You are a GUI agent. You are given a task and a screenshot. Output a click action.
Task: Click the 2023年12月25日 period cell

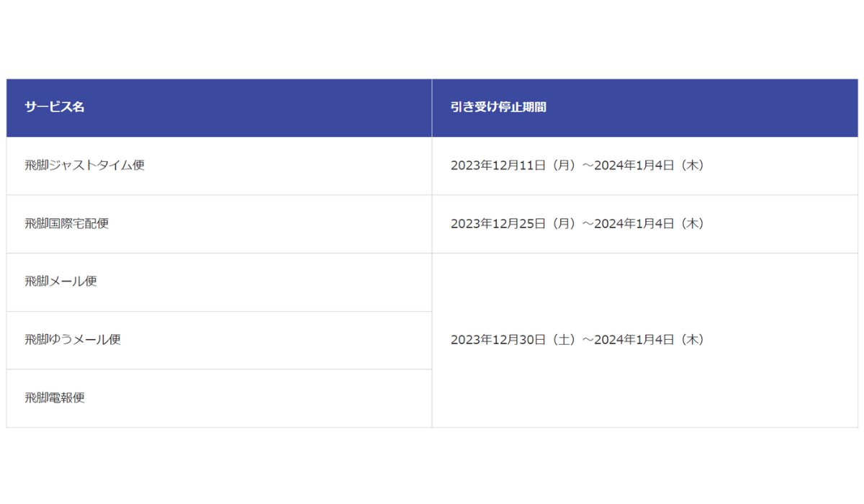coord(645,225)
